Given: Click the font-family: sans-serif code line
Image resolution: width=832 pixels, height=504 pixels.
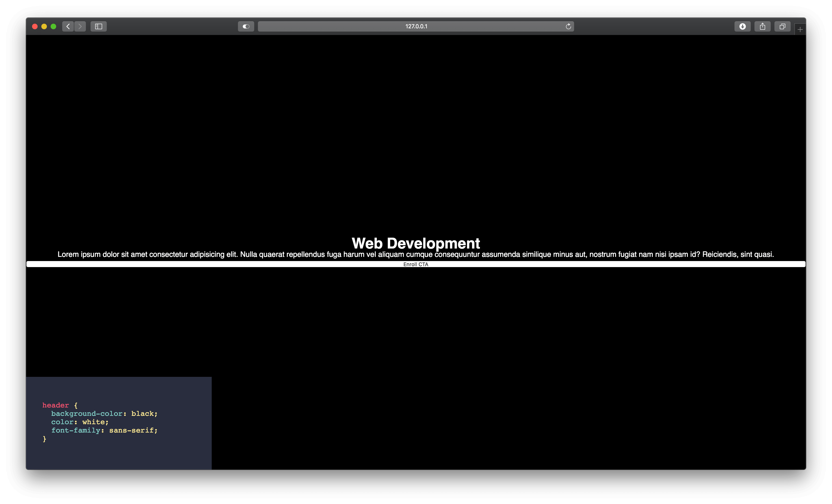Looking at the screenshot, I should click(104, 430).
